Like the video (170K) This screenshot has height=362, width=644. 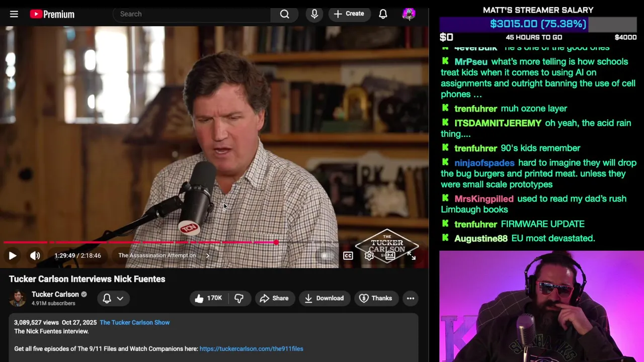coord(208,298)
